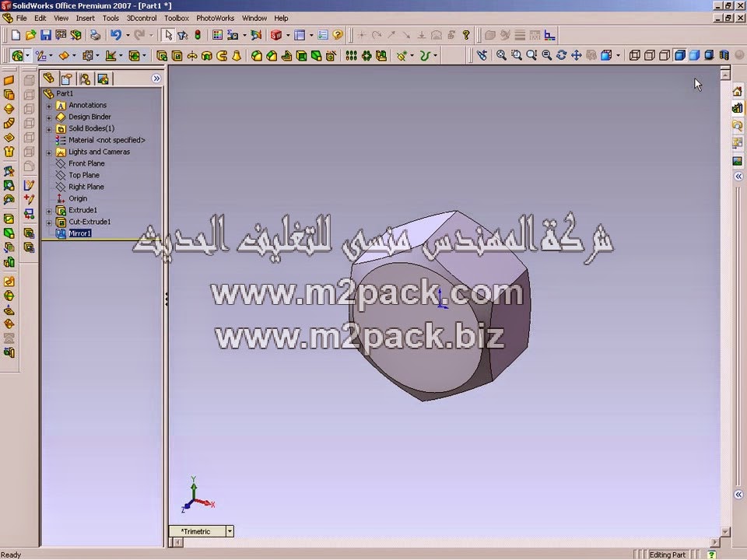Open the 3Dcontrol menu
Screen dimensions: 747x560
tap(142, 18)
